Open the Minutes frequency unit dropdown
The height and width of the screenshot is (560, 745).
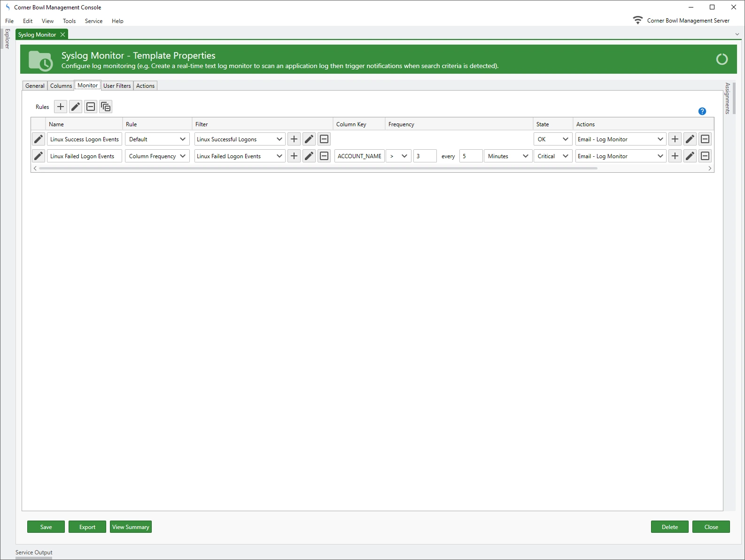click(x=525, y=156)
